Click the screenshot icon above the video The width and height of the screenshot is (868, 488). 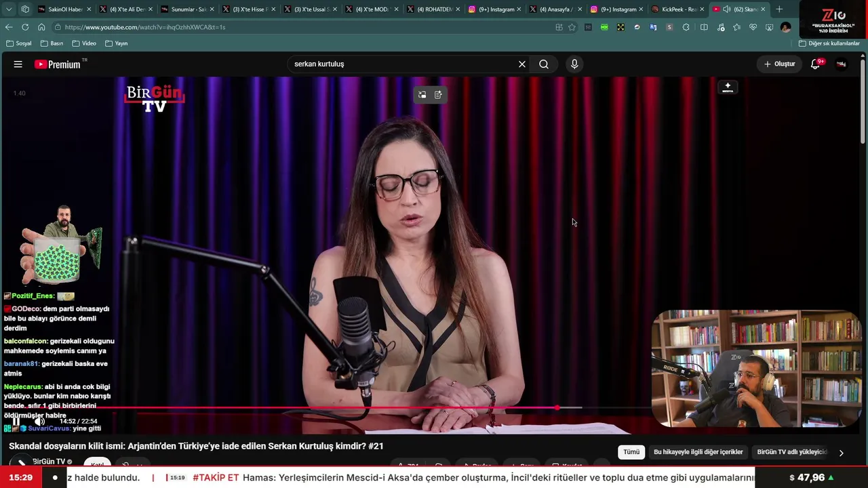tap(422, 95)
